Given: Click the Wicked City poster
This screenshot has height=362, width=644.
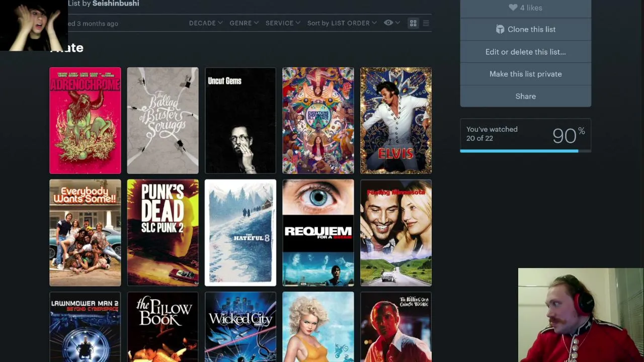Looking at the screenshot, I should (240, 327).
